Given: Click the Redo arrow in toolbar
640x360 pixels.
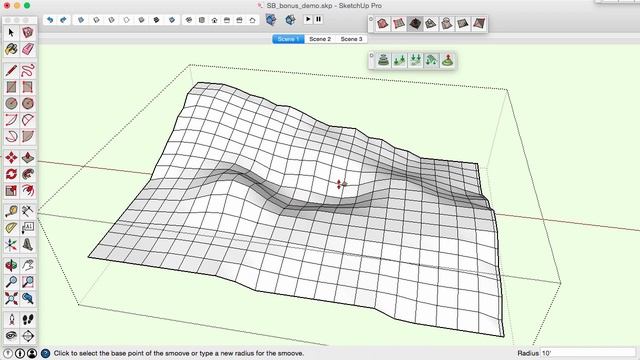Looking at the screenshot, I should point(63,20).
